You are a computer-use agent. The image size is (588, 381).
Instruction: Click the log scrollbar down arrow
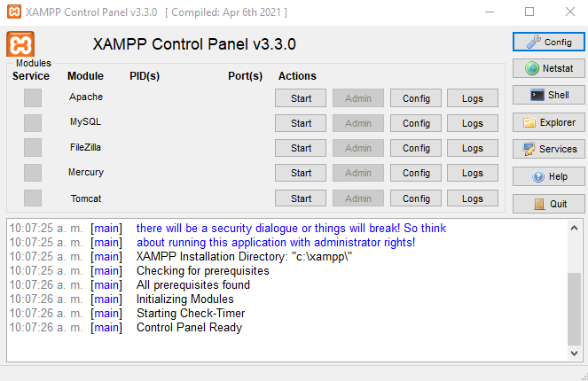574,353
